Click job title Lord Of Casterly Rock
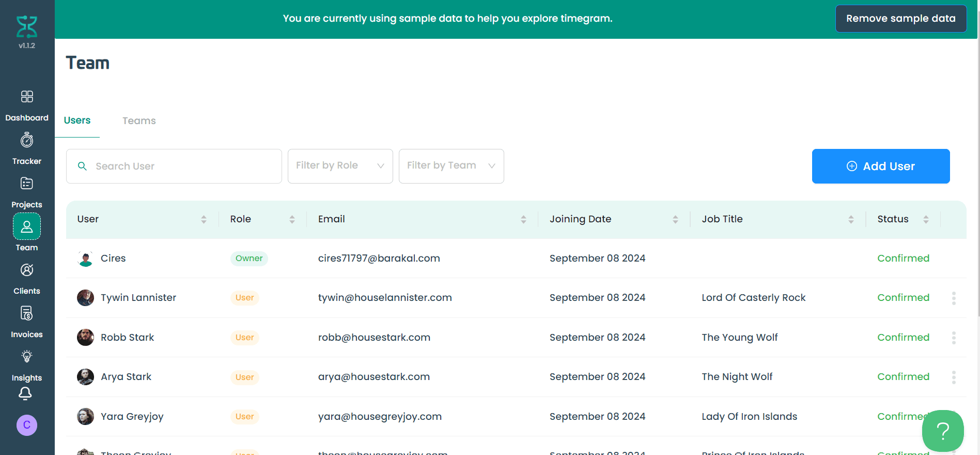 (754, 298)
